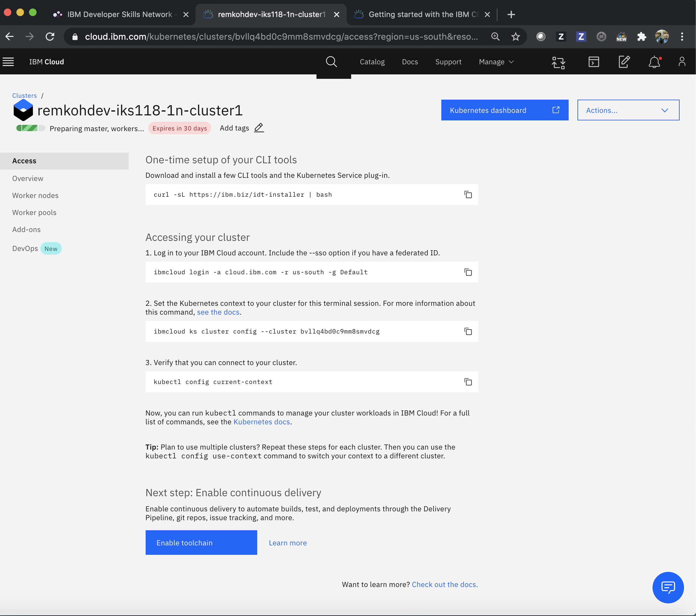
Task: Copy the kubectl current-context command
Action: 468,382
